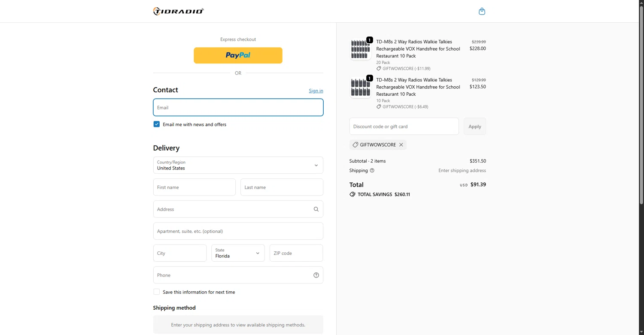Open the shopping bag cart icon
The height and width of the screenshot is (335, 644).
[x=482, y=11]
